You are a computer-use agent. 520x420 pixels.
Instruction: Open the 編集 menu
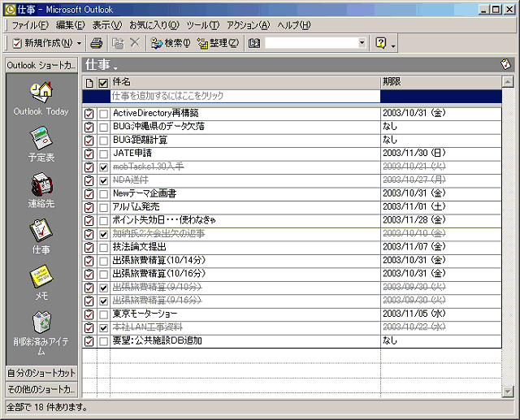71,25
